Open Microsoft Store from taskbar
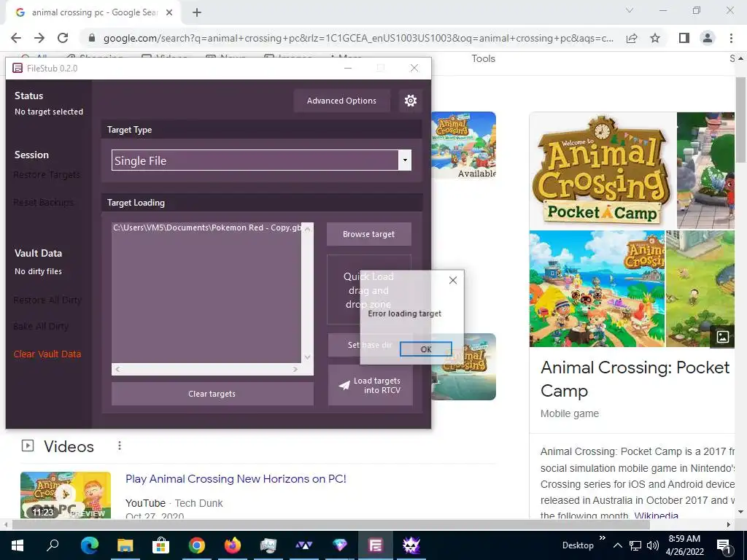 click(161, 545)
